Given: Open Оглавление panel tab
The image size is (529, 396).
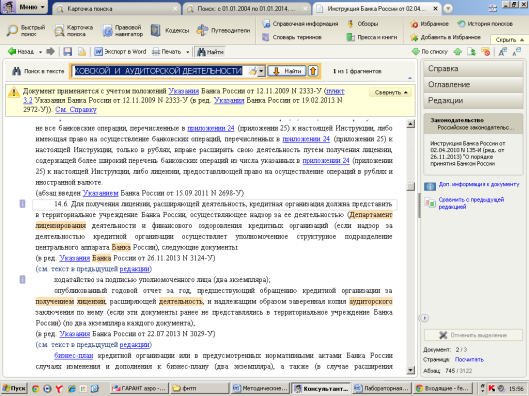Looking at the screenshot, I should pyautogui.click(x=473, y=84).
